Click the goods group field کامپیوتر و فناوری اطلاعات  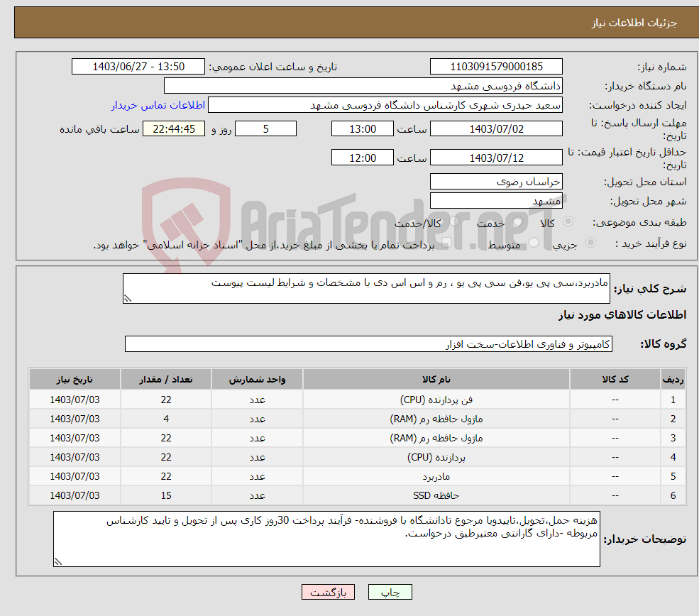coord(368,343)
